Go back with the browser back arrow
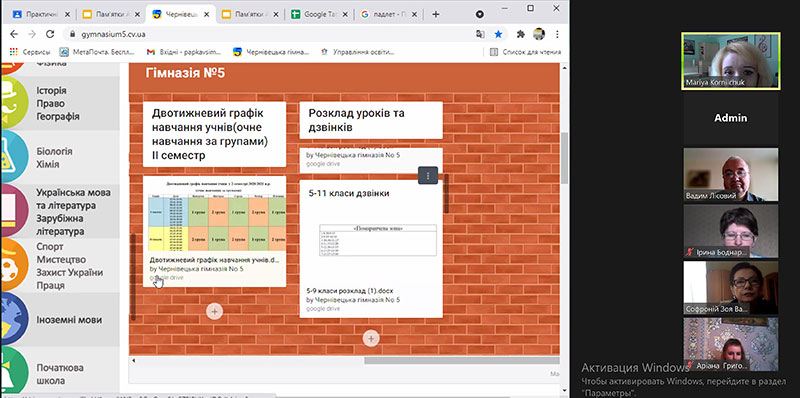 [14, 34]
